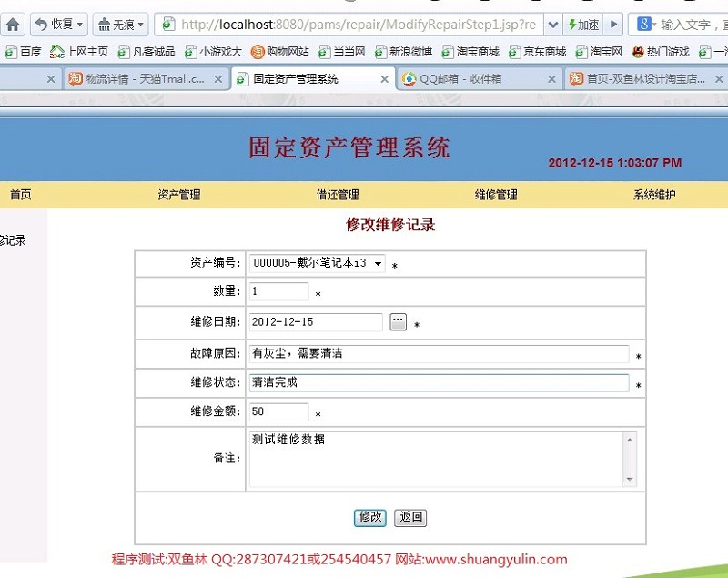Viewport: 728px width, 578px height.
Task: Open the 借还管理 menu
Action: [x=338, y=195]
